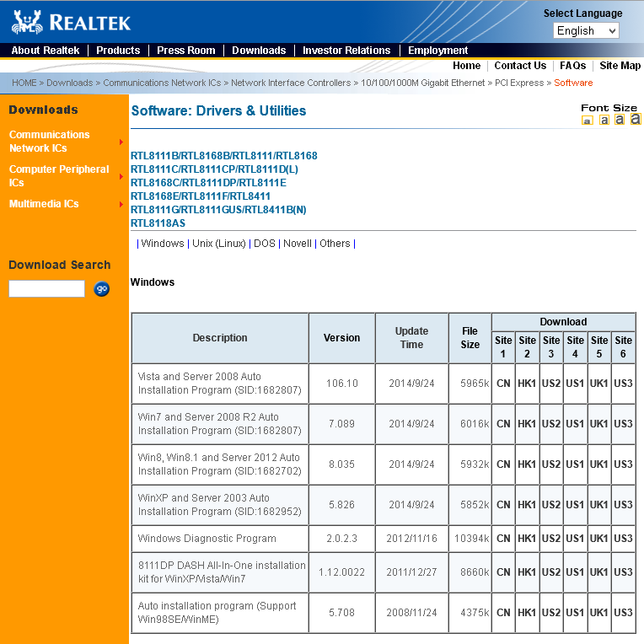Open About Realtek menu
This screenshot has height=644, width=644.
point(46,50)
